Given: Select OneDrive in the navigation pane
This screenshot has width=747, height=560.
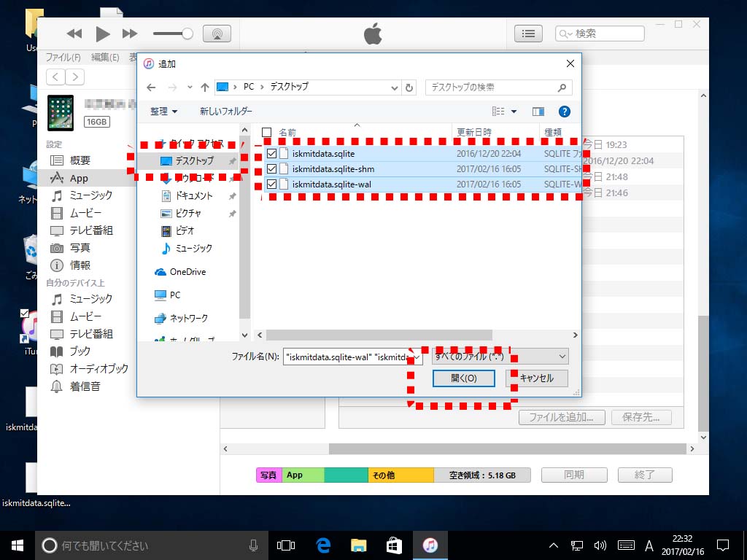Looking at the screenshot, I should point(187,272).
